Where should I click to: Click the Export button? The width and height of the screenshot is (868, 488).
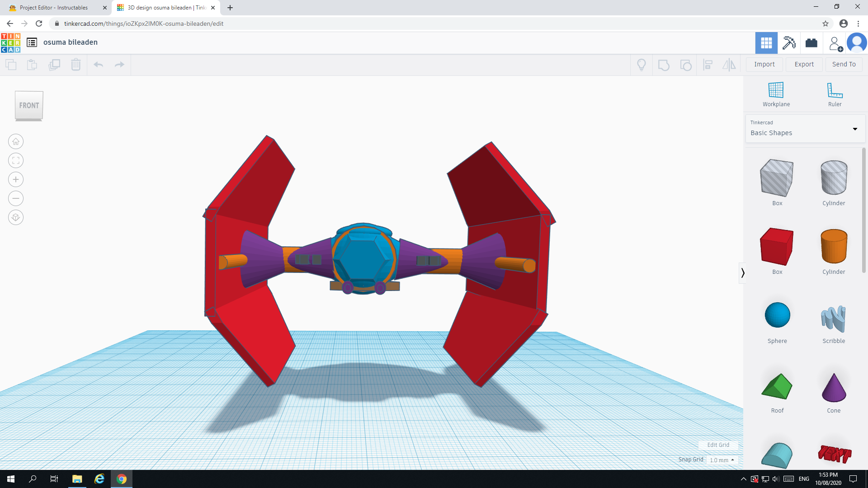pos(804,65)
